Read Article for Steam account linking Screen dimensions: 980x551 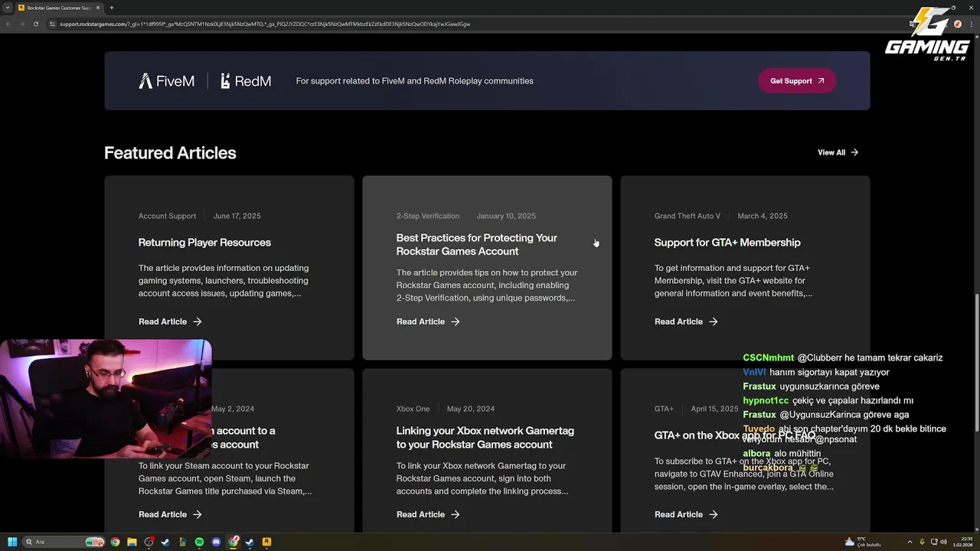[x=170, y=514]
